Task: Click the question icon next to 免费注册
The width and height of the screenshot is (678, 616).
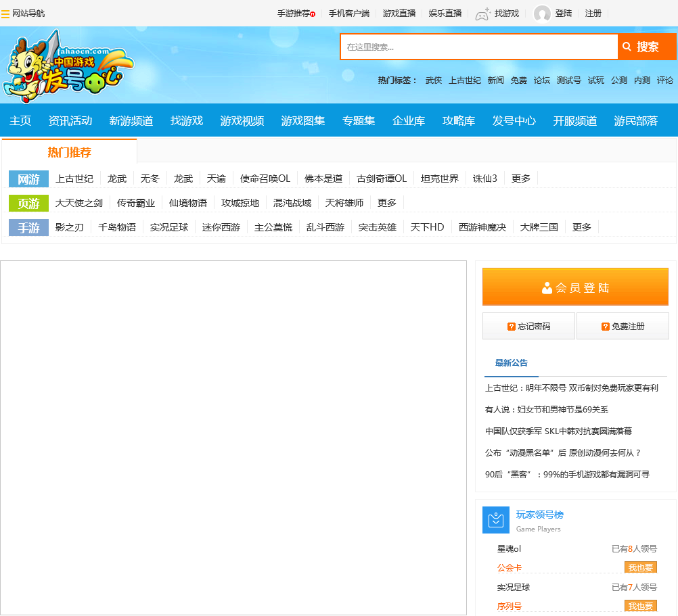Action: point(606,326)
